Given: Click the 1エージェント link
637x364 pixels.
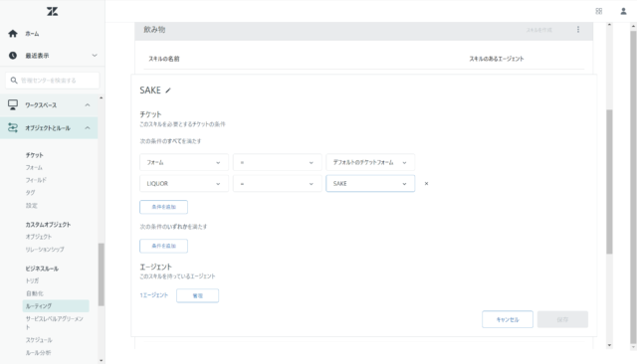Looking at the screenshot, I should pos(153,295).
